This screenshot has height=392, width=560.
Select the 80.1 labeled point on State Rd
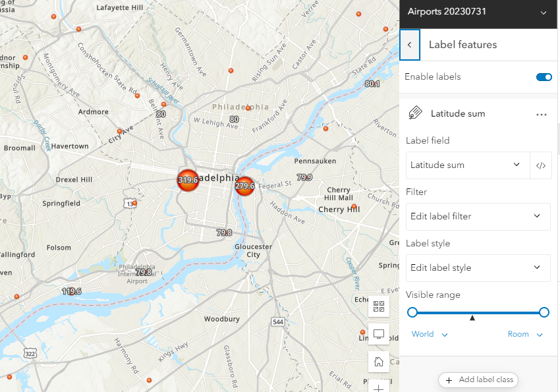pyautogui.click(x=372, y=84)
